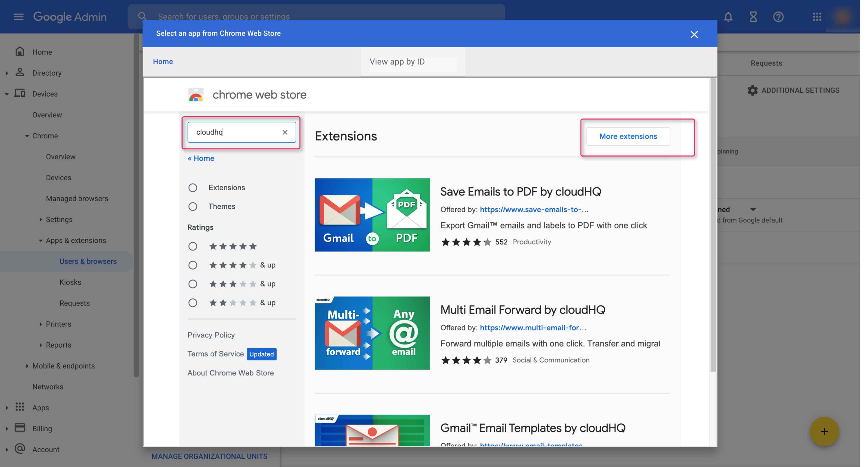Viewport: 868px width, 467px height.
Task: Click the sidebar vertical scrollbar
Action: coord(136,205)
